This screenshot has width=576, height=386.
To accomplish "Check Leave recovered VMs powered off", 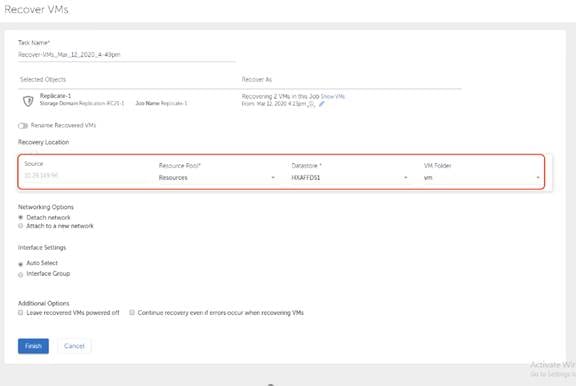I will (21, 313).
